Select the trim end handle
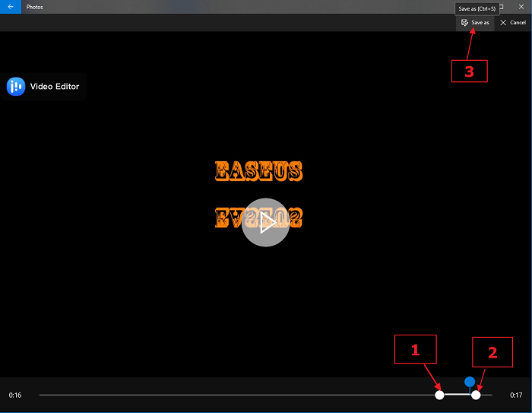The image size is (532, 413). [x=476, y=395]
